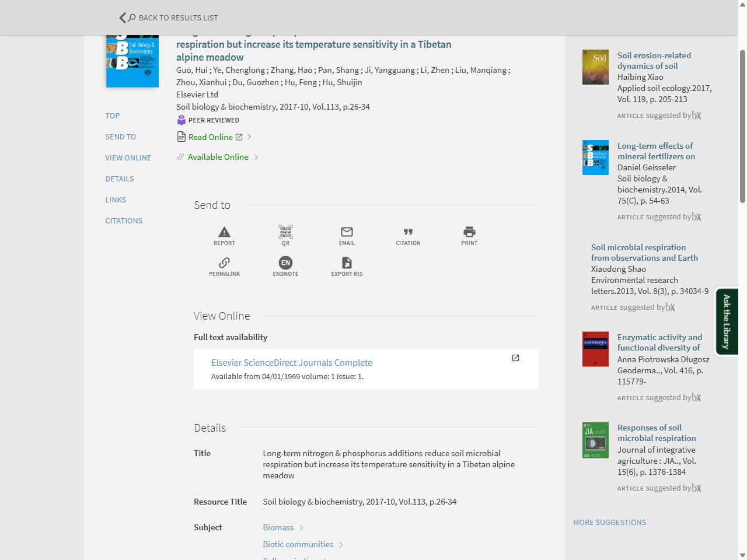Jump to CITATIONS section

point(124,221)
